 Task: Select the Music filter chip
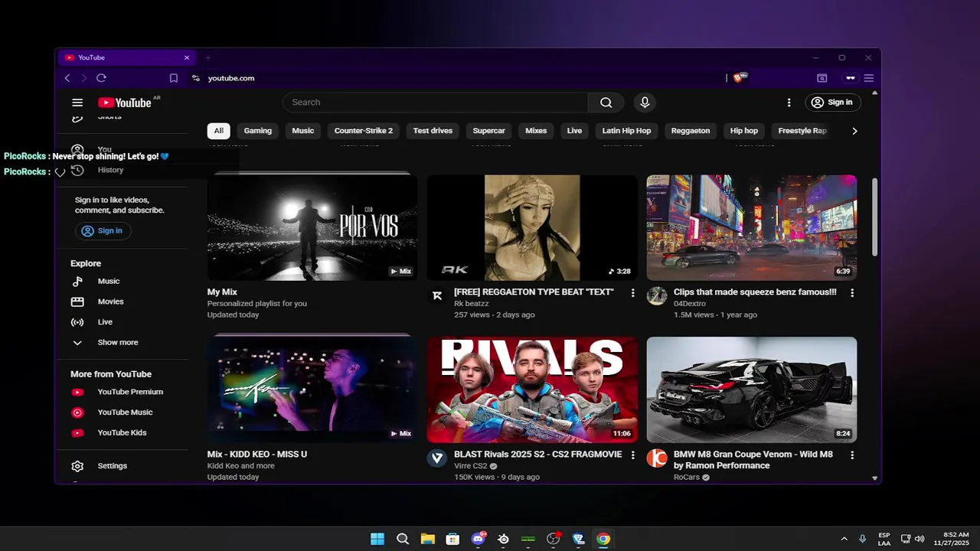303,131
